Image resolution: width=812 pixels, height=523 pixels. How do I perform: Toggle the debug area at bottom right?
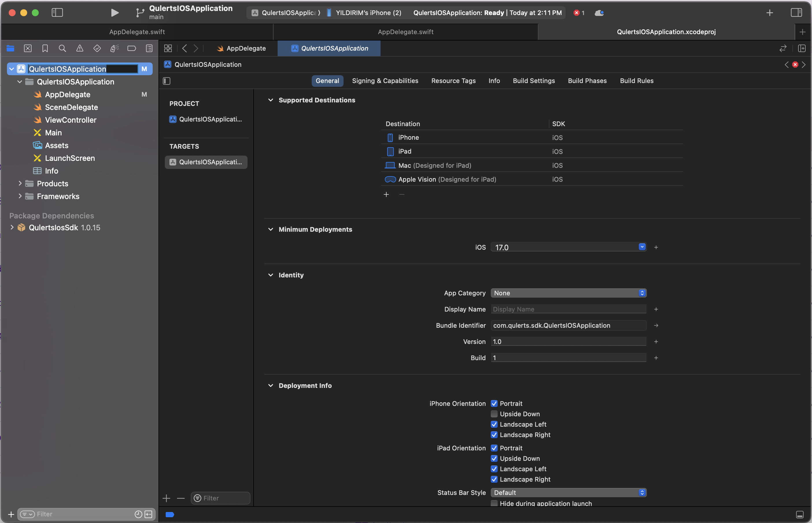pos(800,515)
